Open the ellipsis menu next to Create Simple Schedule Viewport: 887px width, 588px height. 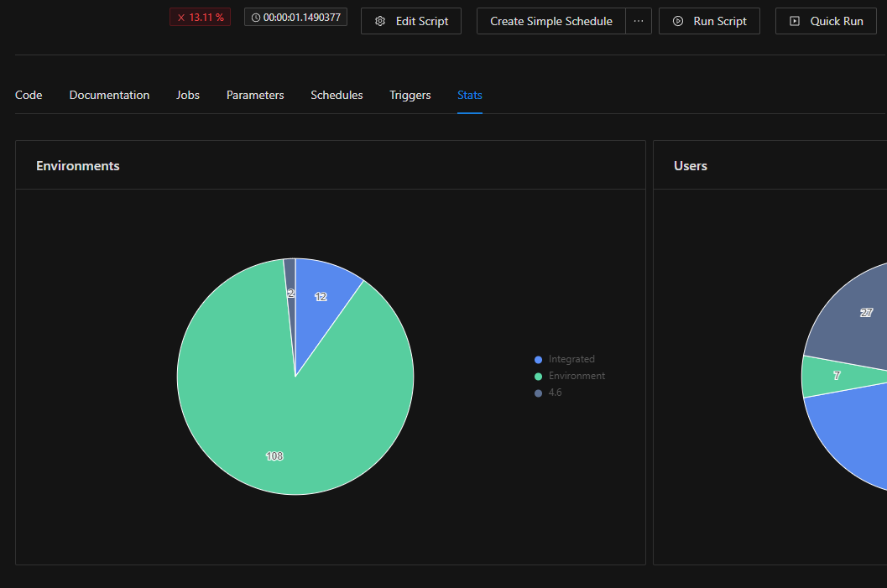pos(638,21)
